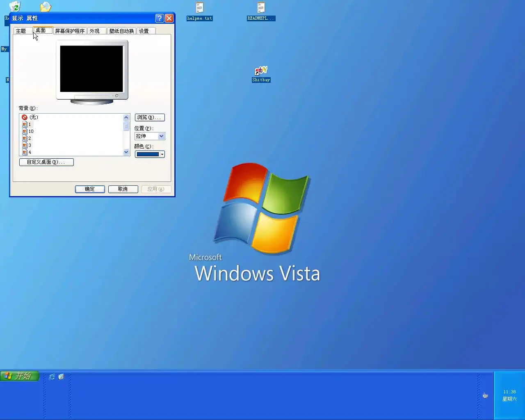Open the 壁纸自动换 tab

[x=121, y=31]
